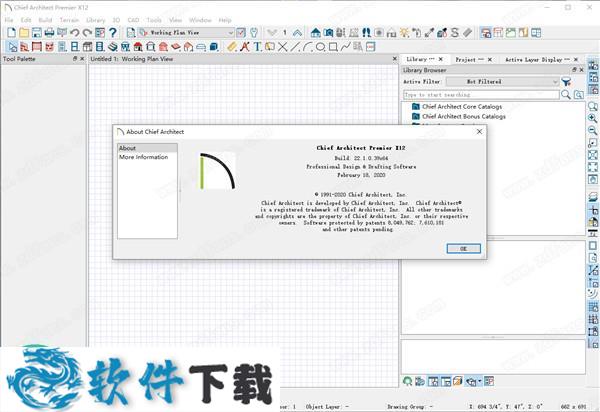The width and height of the screenshot is (600, 412).
Task: Select the Circle/Ellipse CAD tool
Action: 320,47
